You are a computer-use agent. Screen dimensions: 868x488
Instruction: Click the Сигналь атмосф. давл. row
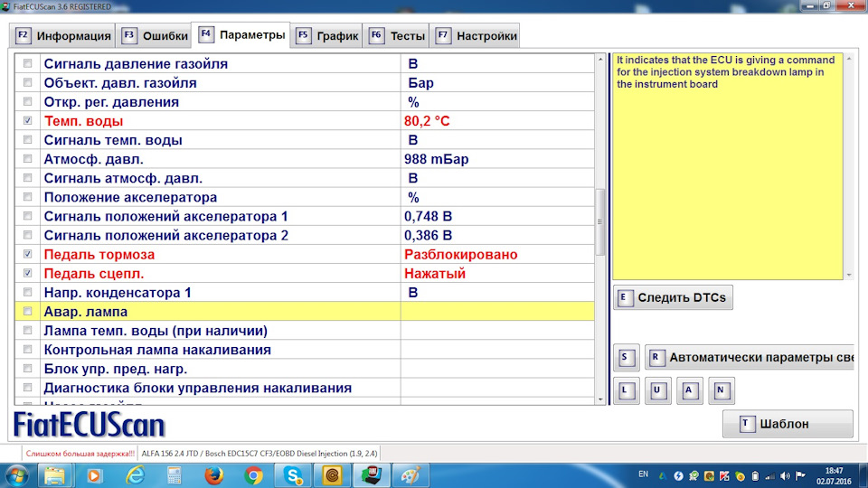pos(305,178)
